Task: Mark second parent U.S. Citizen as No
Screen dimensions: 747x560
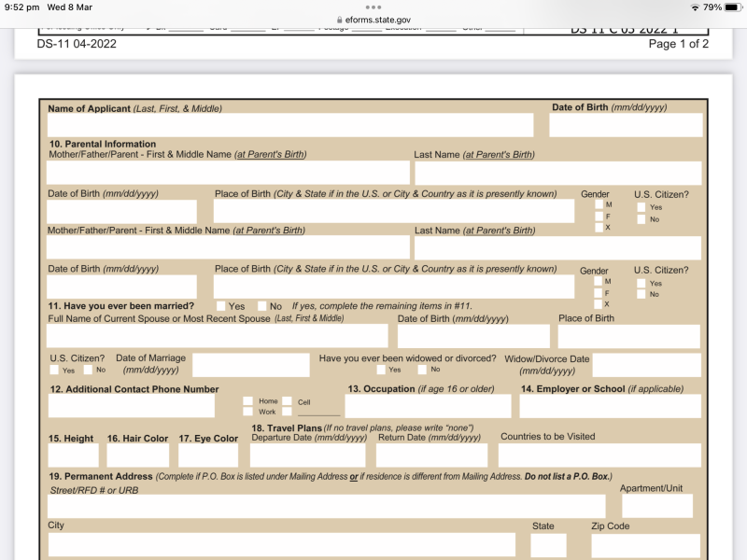Action: tap(641, 294)
